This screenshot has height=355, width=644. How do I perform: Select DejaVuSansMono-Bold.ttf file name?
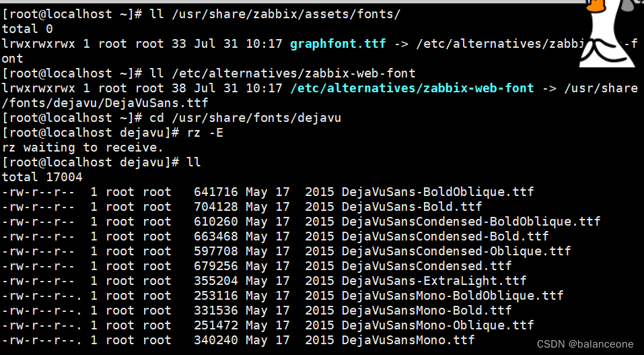427,311
